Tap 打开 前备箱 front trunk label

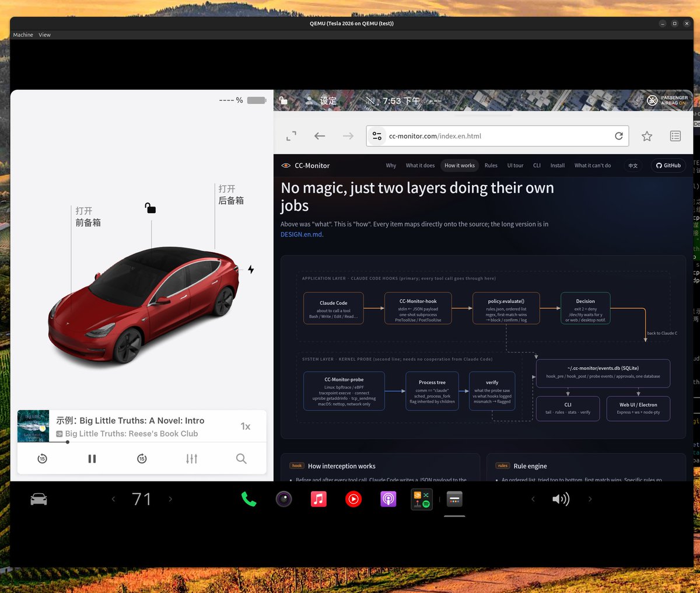pos(88,217)
